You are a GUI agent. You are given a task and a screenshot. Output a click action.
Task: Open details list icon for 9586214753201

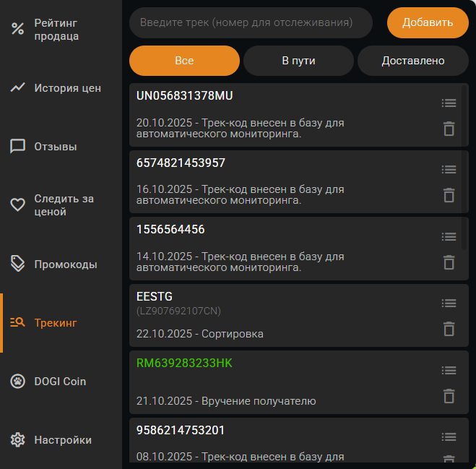pyautogui.click(x=449, y=436)
